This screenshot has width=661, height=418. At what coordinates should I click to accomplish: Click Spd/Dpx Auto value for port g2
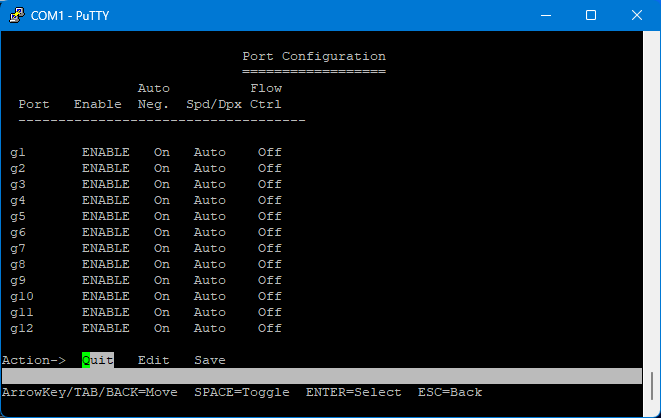(x=209, y=168)
